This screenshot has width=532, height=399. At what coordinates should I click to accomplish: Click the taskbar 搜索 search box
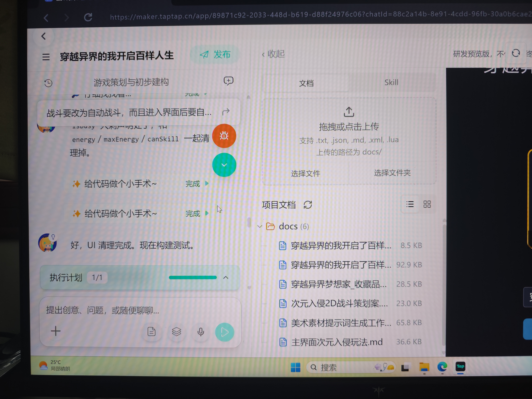tap(351, 367)
